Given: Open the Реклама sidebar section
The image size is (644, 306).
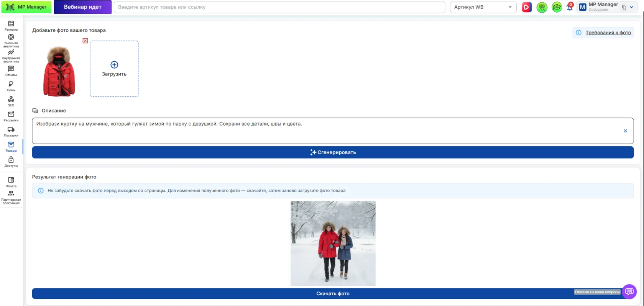Looking at the screenshot, I should pos(11,26).
